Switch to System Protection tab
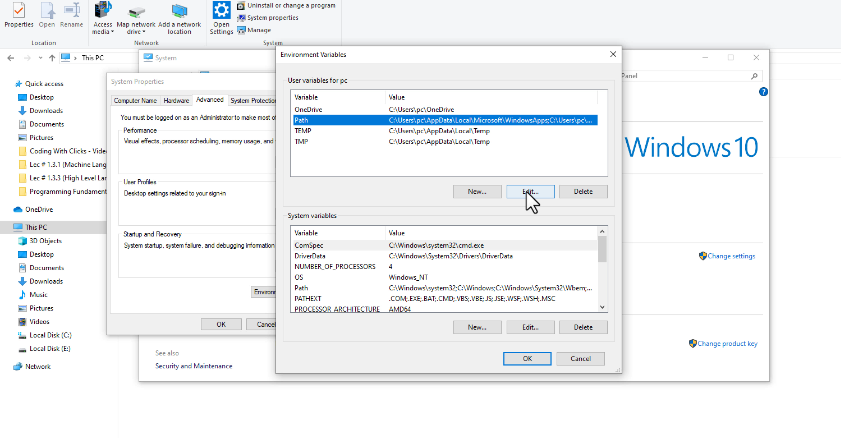Viewport: 841px width, 438px height. (x=252, y=100)
